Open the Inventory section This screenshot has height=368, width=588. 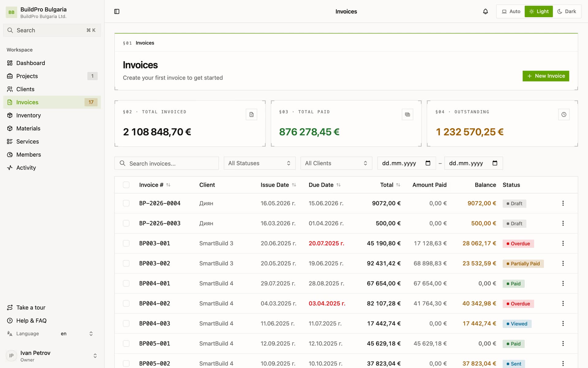click(x=52, y=115)
